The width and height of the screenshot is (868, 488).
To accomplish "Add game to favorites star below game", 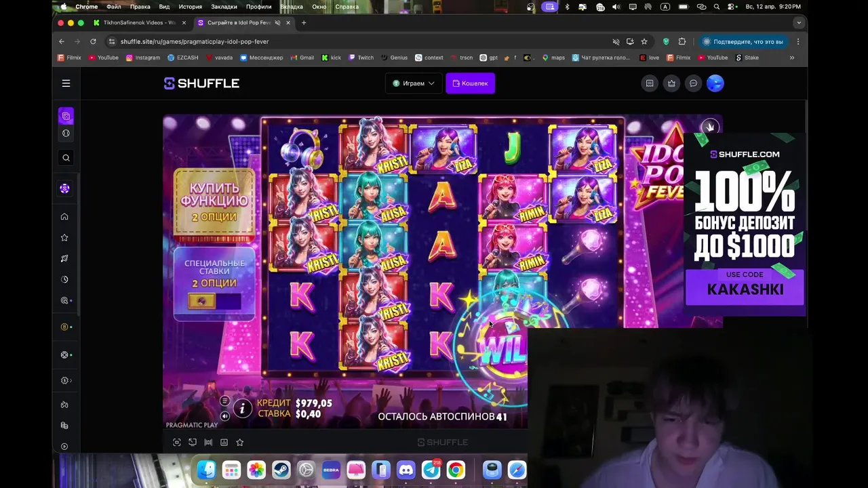I will [239, 442].
